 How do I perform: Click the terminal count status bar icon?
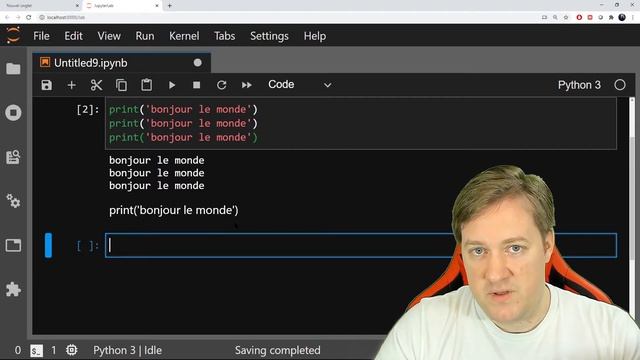tap(36, 351)
